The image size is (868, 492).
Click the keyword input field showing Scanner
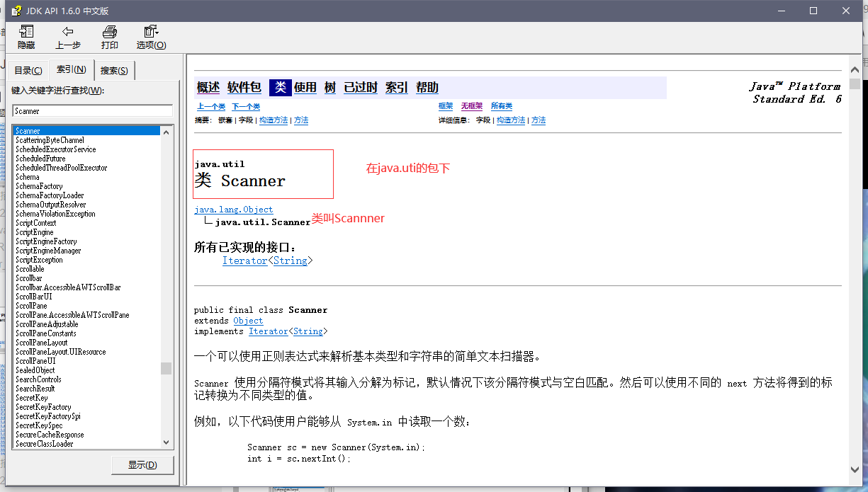click(x=91, y=111)
